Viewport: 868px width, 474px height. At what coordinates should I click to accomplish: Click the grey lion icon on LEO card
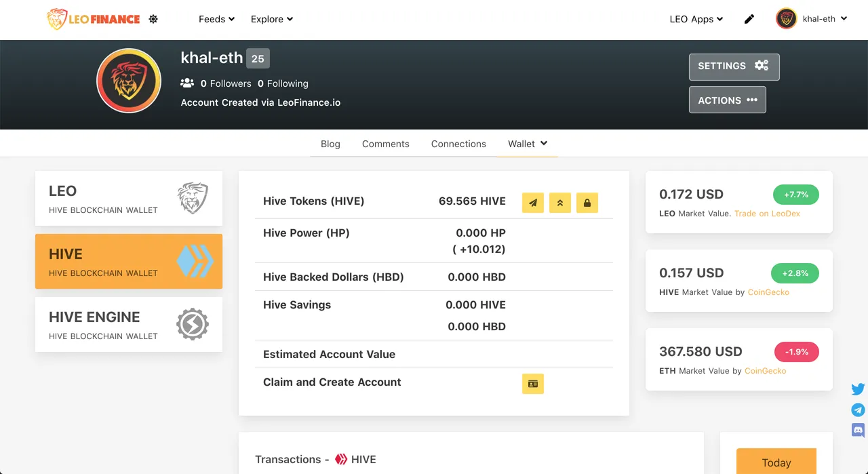click(193, 198)
